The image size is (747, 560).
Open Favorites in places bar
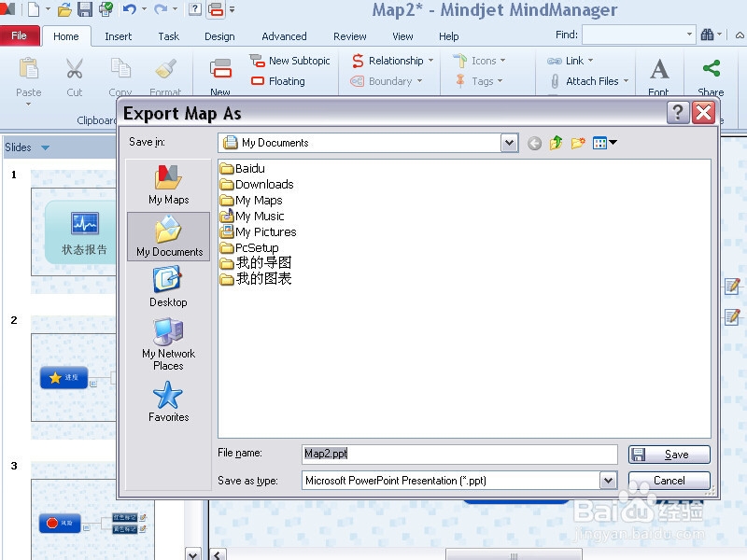pyautogui.click(x=168, y=401)
